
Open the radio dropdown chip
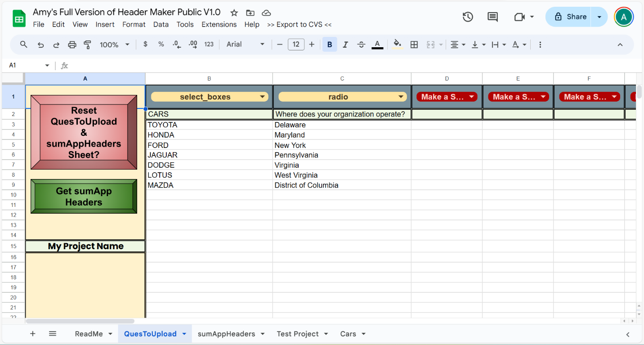[x=342, y=97]
